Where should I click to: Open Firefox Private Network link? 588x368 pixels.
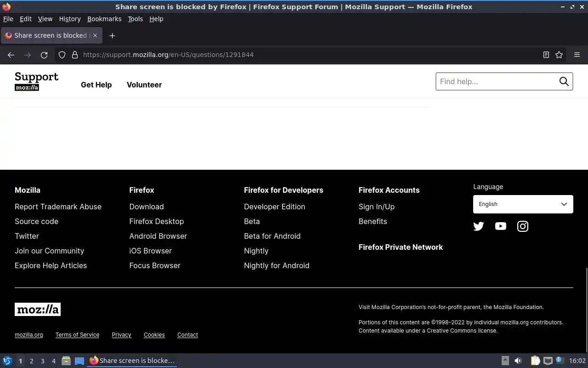point(401,247)
